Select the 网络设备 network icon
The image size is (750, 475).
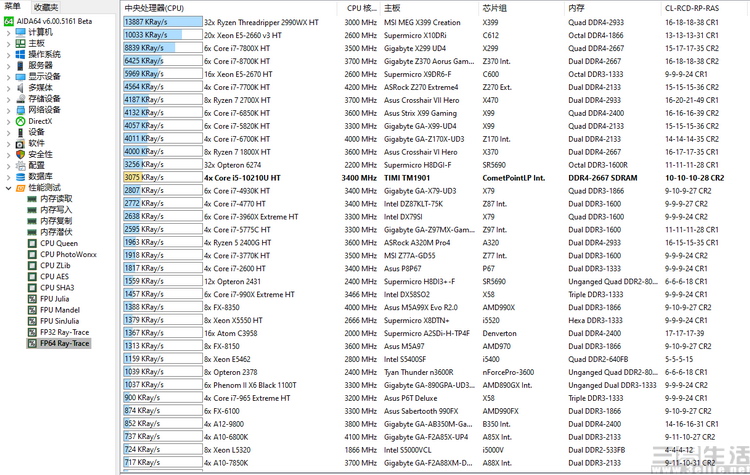click(x=20, y=110)
